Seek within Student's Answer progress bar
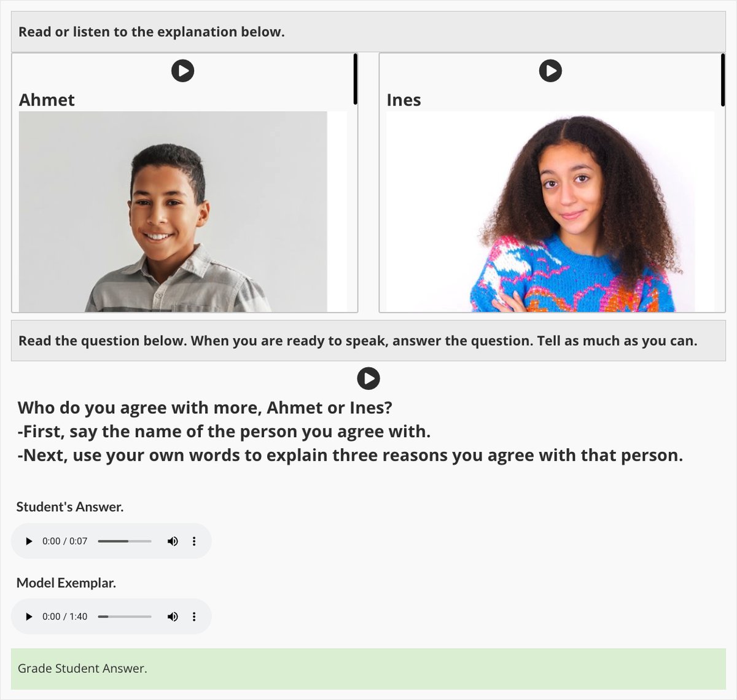This screenshot has width=737, height=700. (x=125, y=541)
